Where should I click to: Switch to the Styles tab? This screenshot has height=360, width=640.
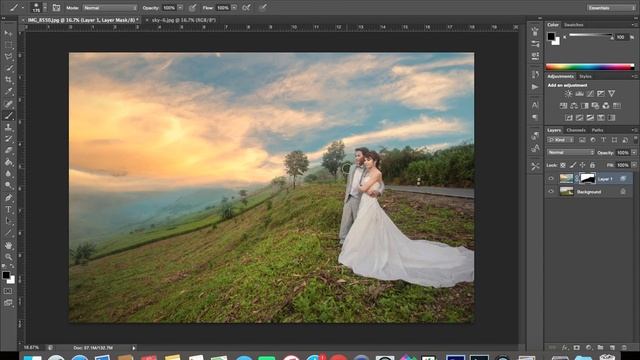click(x=585, y=77)
